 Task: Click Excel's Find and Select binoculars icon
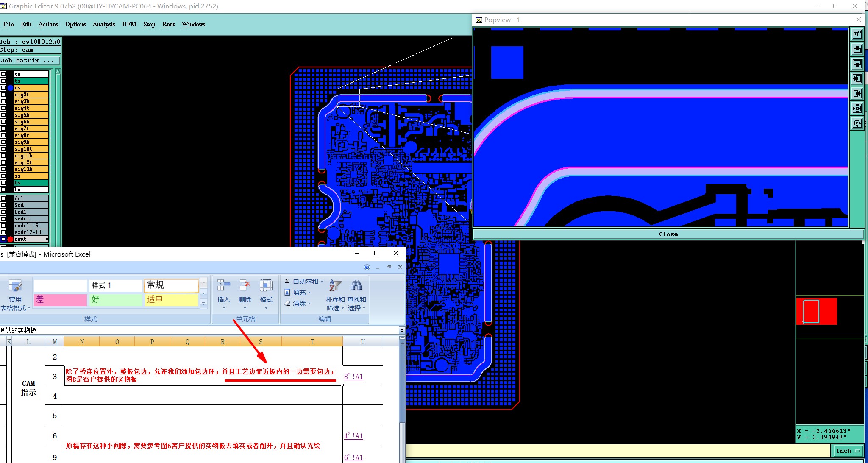pos(356,285)
